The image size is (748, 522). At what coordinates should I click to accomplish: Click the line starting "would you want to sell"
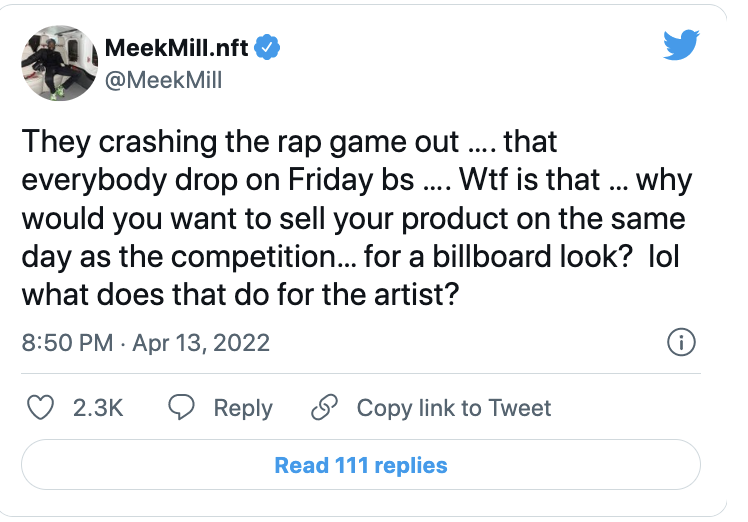pyautogui.click(x=355, y=218)
